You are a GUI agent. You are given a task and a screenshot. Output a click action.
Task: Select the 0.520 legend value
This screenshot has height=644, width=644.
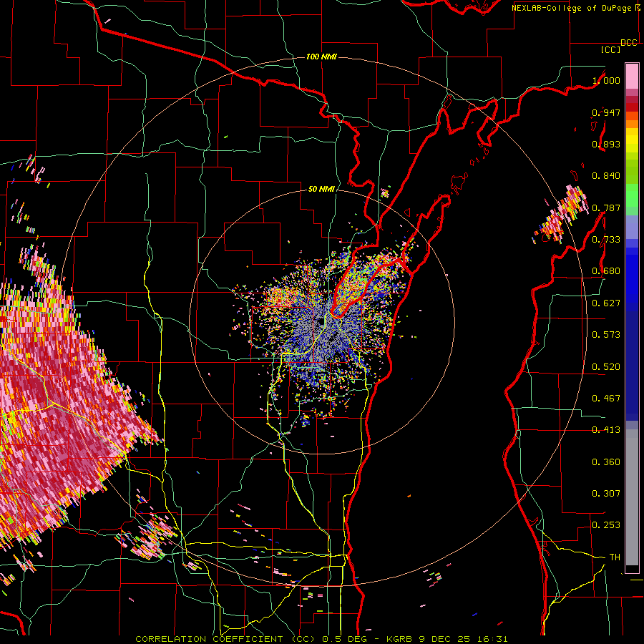pyautogui.click(x=606, y=366)
